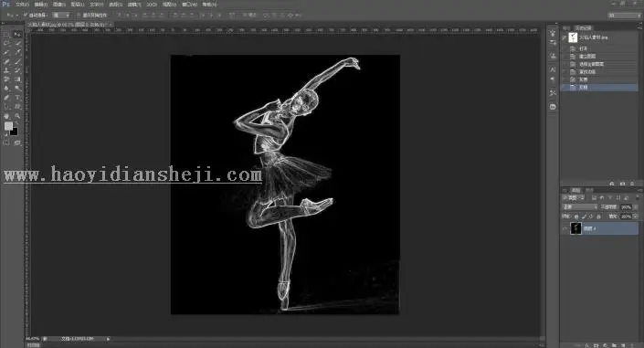Select the Clone Stamp tool

click(6, 70)
